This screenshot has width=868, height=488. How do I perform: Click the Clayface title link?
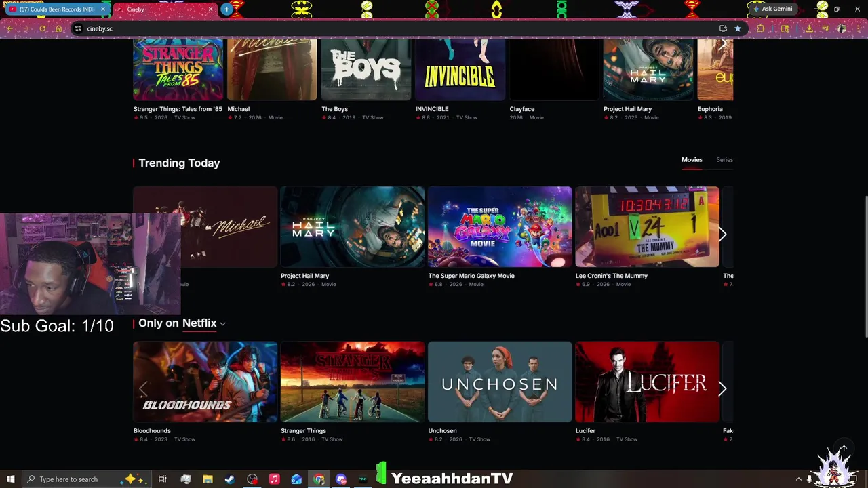click(x=522, y=109)
